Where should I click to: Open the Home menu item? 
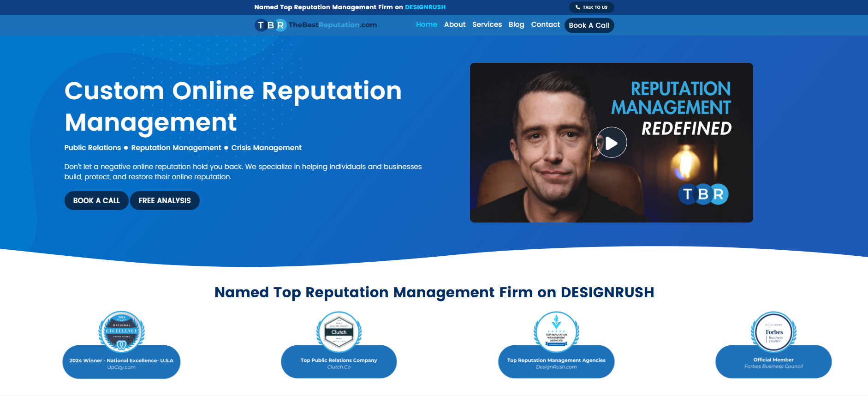[x=427, y=24]
